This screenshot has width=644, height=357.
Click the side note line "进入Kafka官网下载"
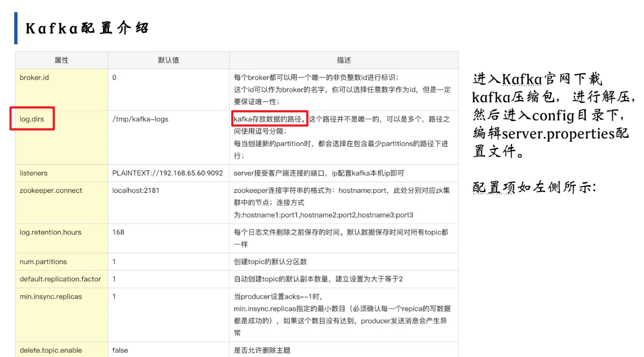coord(537,79)
